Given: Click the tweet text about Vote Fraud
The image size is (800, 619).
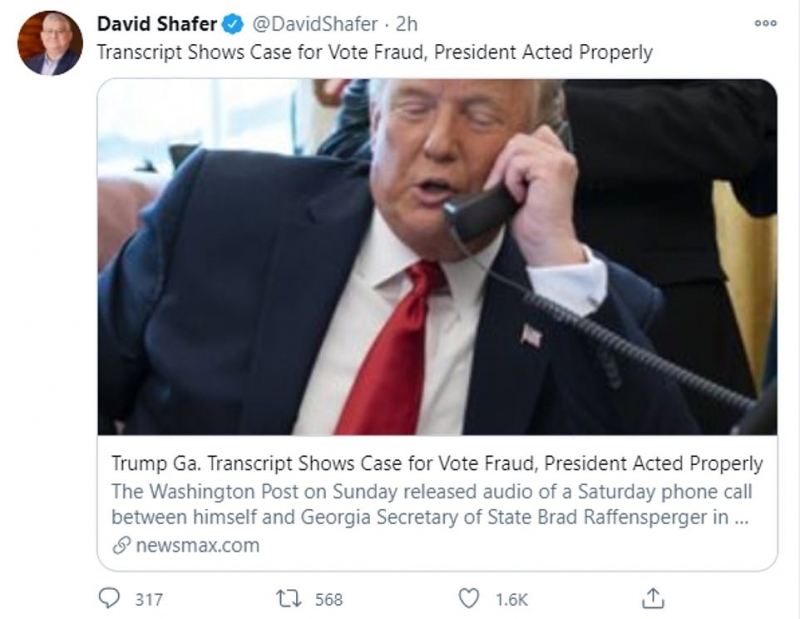Looking at the screenshot, I should (x=374, y=53).
